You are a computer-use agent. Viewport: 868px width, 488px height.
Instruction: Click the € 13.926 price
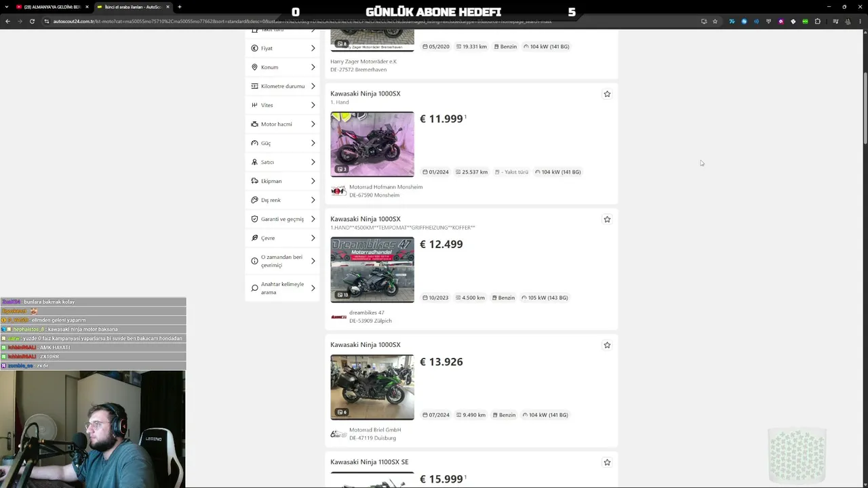point(441,361)
